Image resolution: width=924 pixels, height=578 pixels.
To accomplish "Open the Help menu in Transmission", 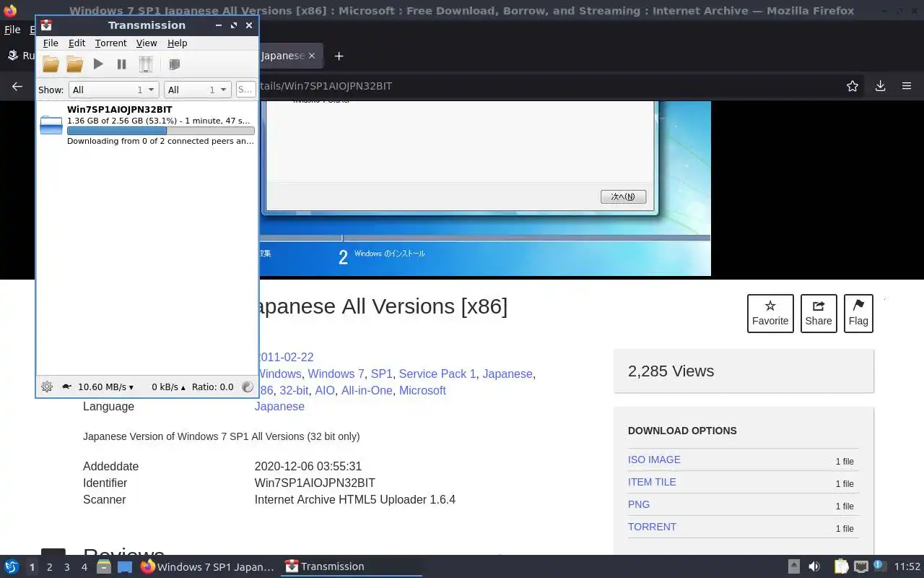I will 177,43.
